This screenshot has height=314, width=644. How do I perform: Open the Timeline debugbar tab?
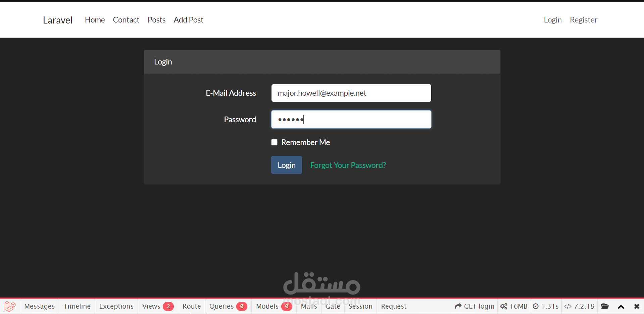pos(77,306)
